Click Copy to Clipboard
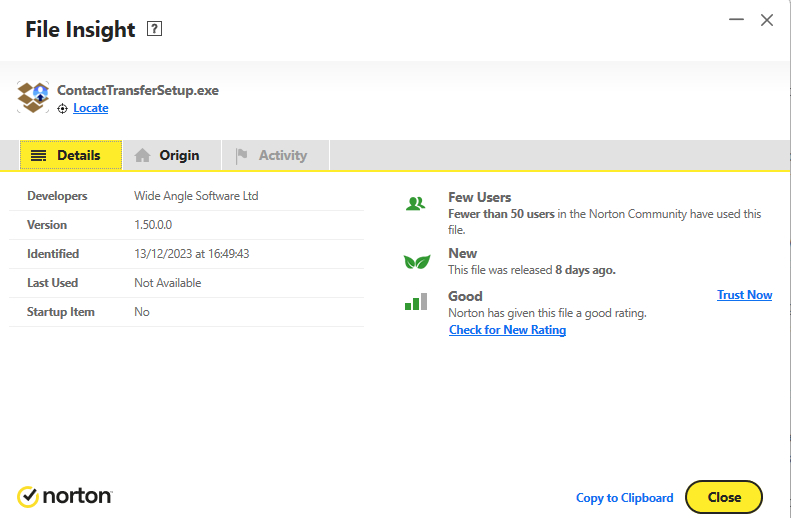Image resolution: width=791 pixels, height=518 pixels. 625,498
